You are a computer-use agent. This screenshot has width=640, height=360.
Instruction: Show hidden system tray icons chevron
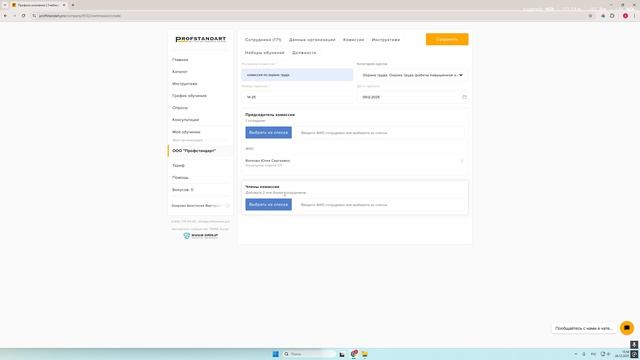pyautogui.click(x=576, y=354)
